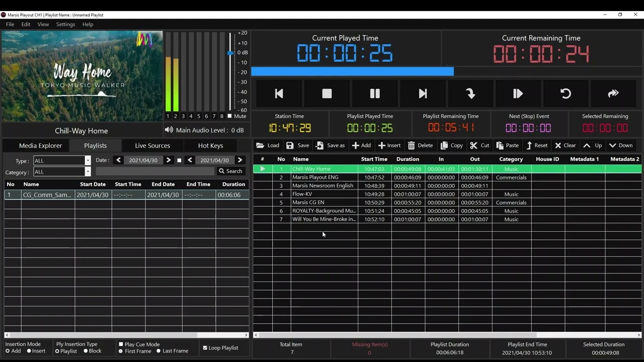
Task: Open the Edit menu
Action: pos(26,24)
